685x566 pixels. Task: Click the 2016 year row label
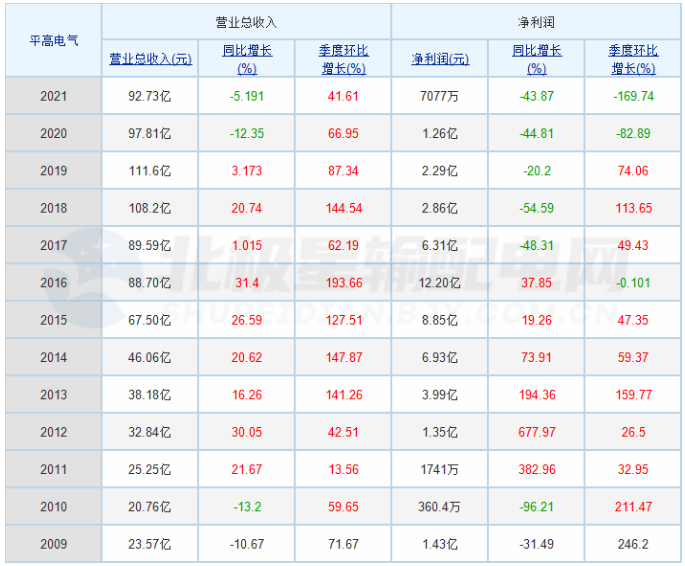(x=53, y=283)
